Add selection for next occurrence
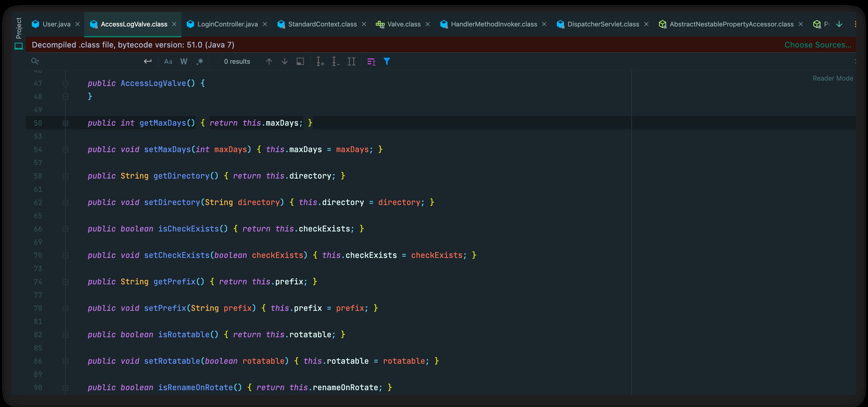 click(320, 61)
